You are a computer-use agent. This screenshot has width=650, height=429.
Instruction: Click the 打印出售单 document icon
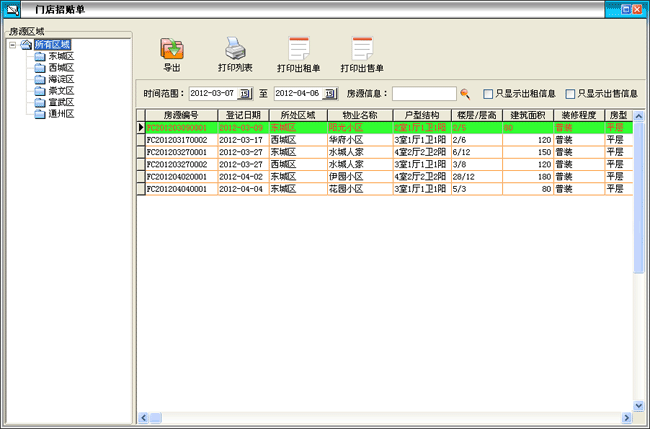click(361, 48)
